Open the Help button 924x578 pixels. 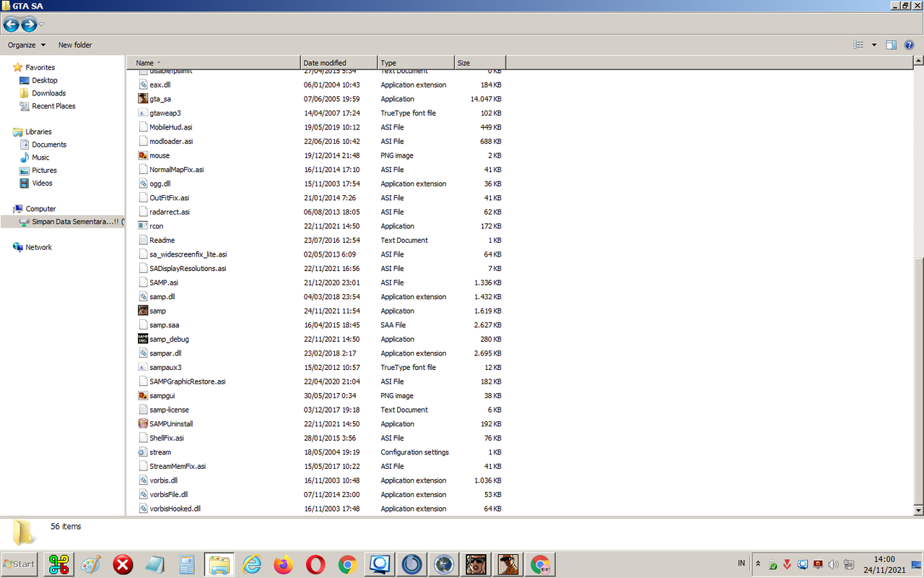coord(910,45)
